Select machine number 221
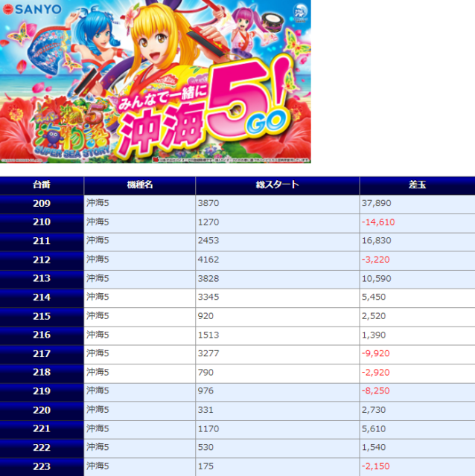475x476 pixels. pos(42,429)
